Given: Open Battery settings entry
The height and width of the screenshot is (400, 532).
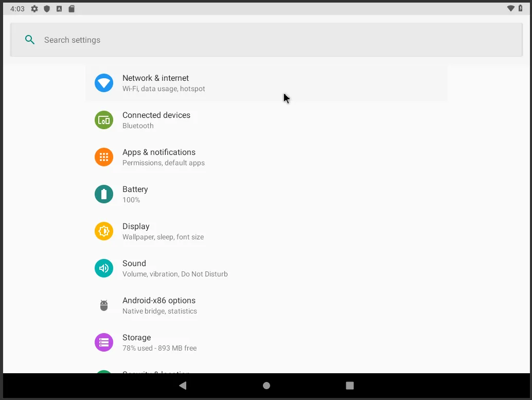Looking at the screenshot, I should click(x=267, y=194).
